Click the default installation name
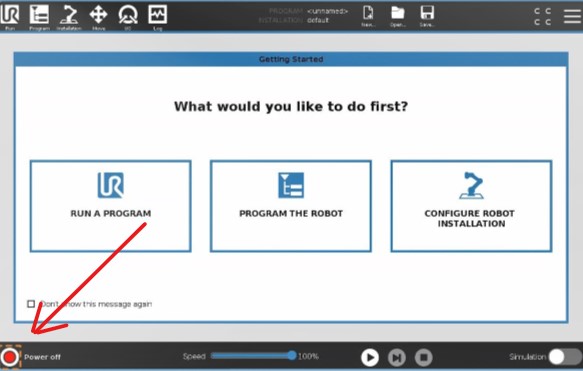583x371 pixels. point(318,20)
